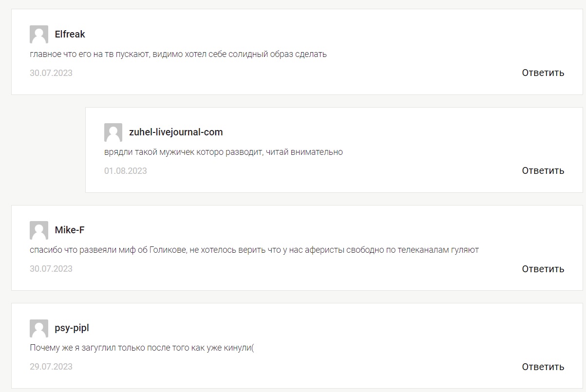Click Elfreak's avatar icon

39,35
